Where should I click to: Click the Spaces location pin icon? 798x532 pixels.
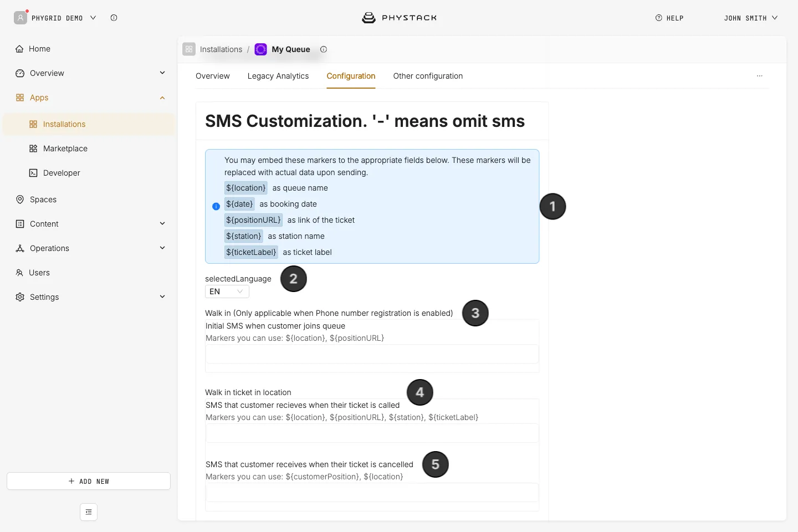(x=20, y=199)
